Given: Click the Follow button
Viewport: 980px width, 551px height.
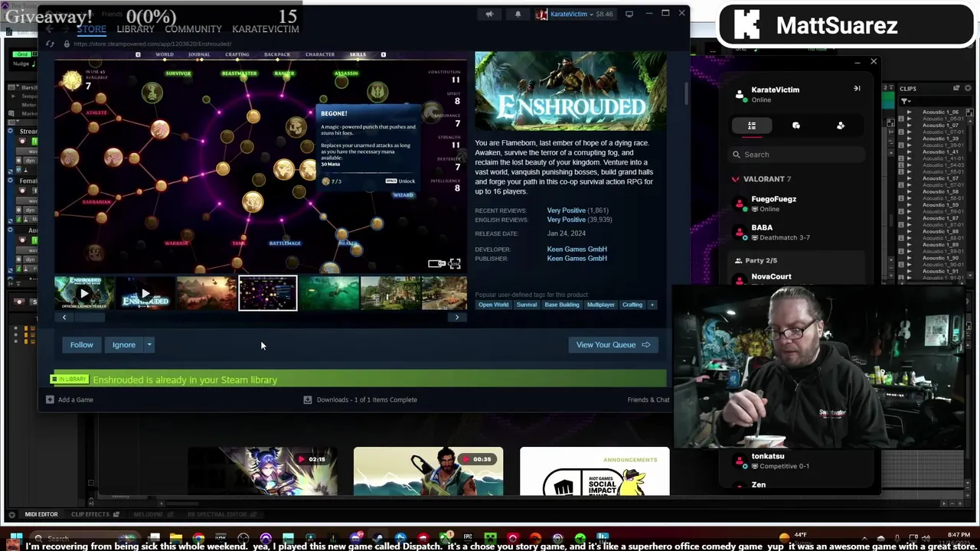Looking at the screenshot, I should click(x=82, y=344).
